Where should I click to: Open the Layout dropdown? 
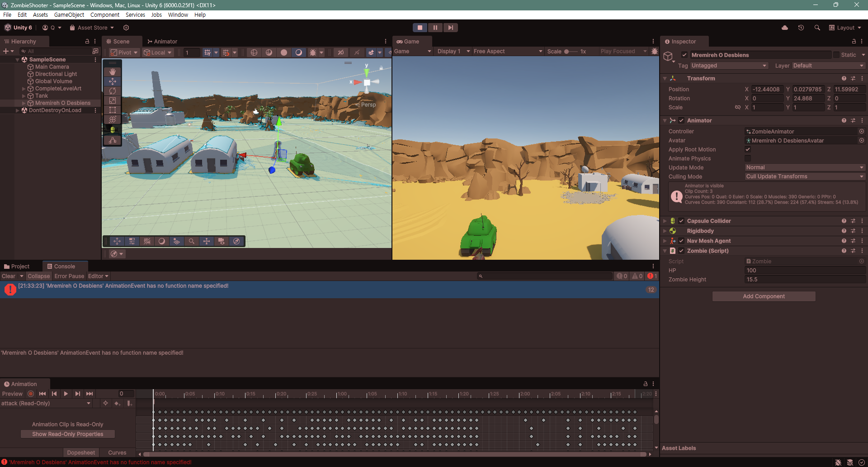click(845, 28)
